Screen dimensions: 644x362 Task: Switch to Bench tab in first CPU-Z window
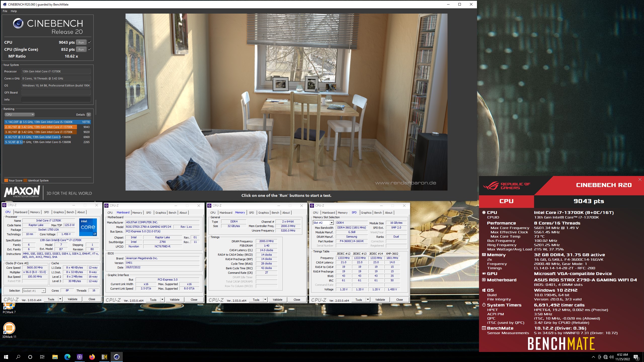click(x=70, y=212)
